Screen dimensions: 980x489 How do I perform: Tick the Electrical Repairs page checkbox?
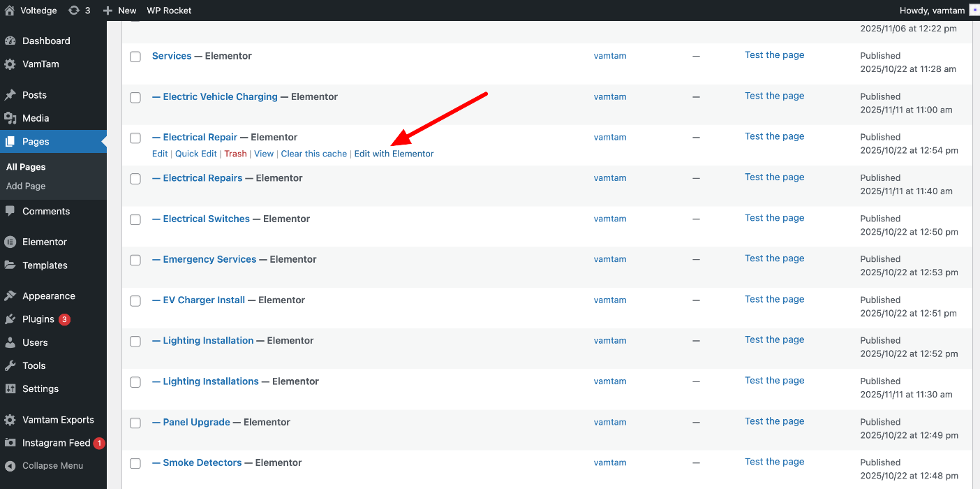click(x=135, y=179)
